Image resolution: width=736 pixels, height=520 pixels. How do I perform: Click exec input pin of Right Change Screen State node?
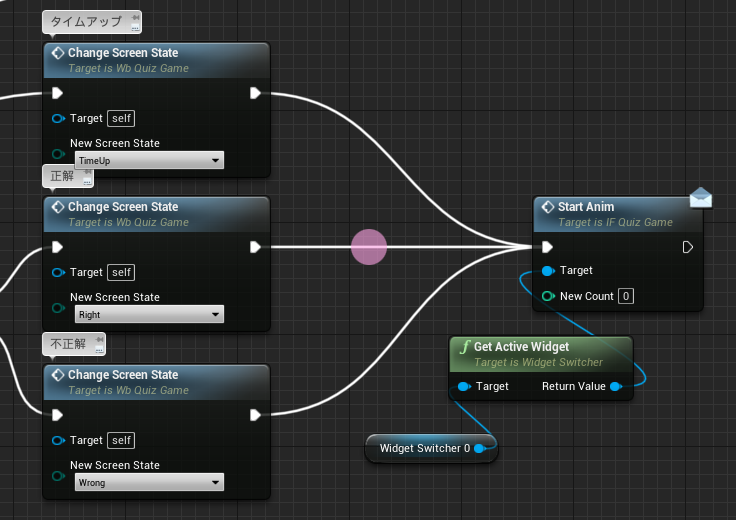[57, 247]
